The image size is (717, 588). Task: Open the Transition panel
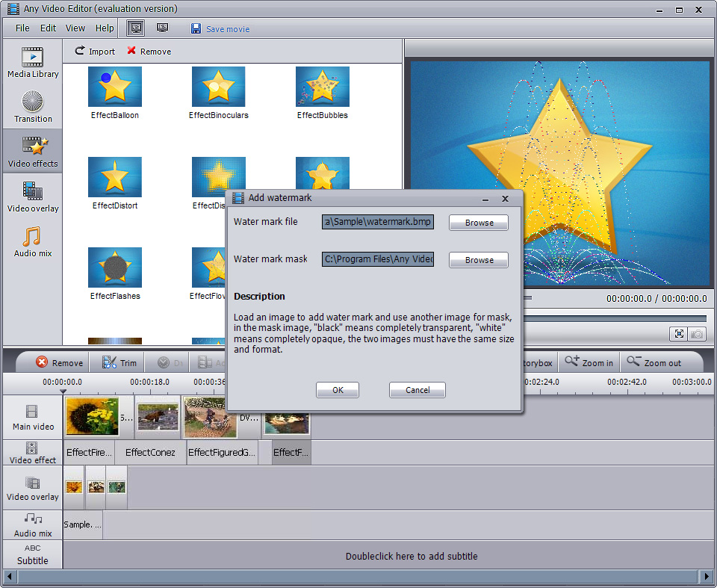[x=32, y=107]
